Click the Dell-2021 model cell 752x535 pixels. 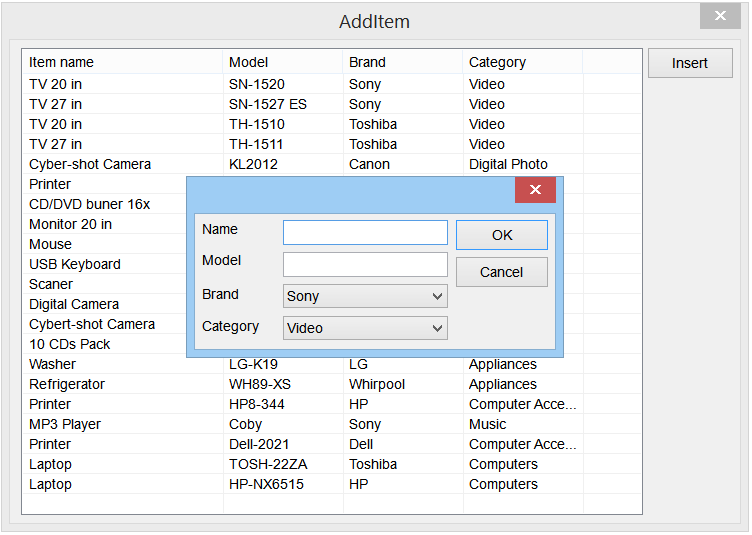(x=258, y=444)
